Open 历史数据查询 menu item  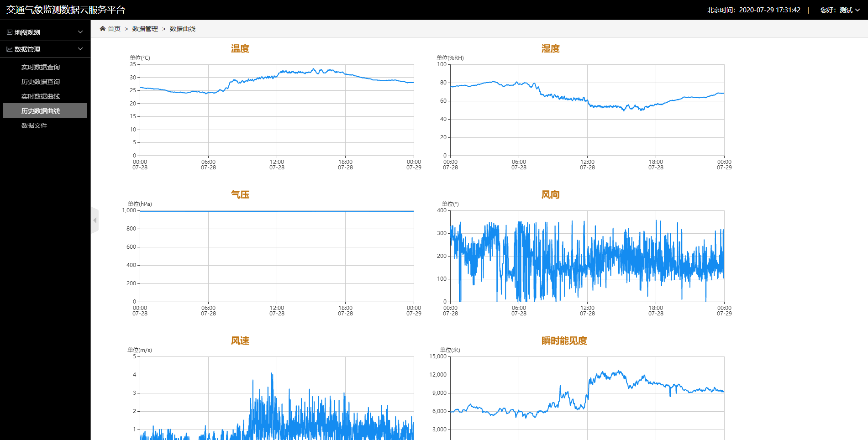(41, 82)
